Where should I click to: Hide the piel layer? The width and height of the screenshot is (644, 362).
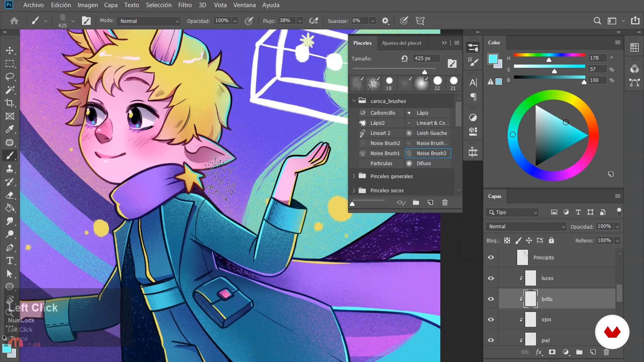tap(491, 340)
